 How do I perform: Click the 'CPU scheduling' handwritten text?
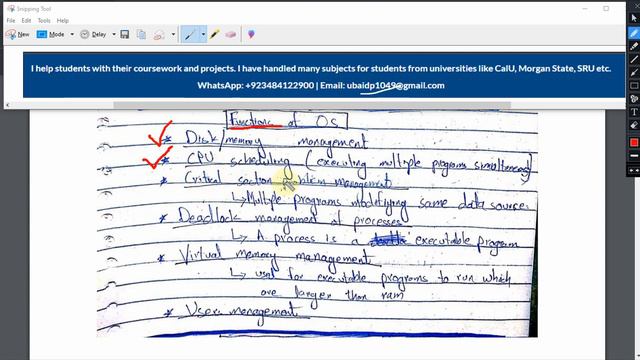(238, 160)
